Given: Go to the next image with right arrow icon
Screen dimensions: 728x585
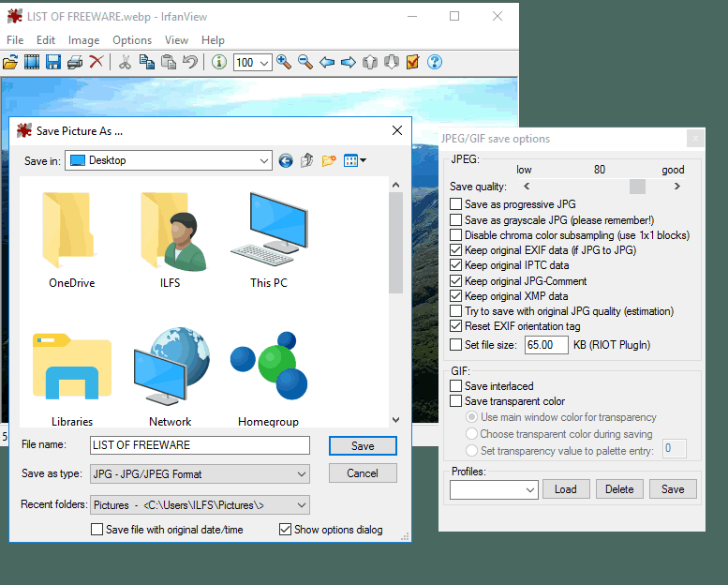Looking at the screenshot, I should 349,62.
